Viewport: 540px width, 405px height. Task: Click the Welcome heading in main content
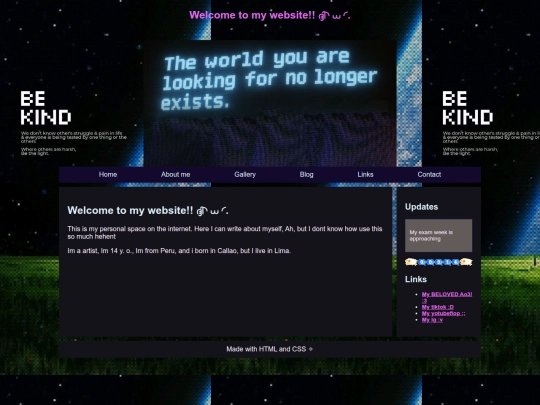(148, 210)
